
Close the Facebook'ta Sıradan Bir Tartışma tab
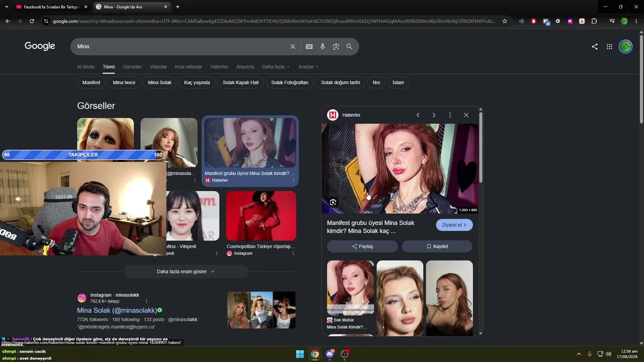86,7
